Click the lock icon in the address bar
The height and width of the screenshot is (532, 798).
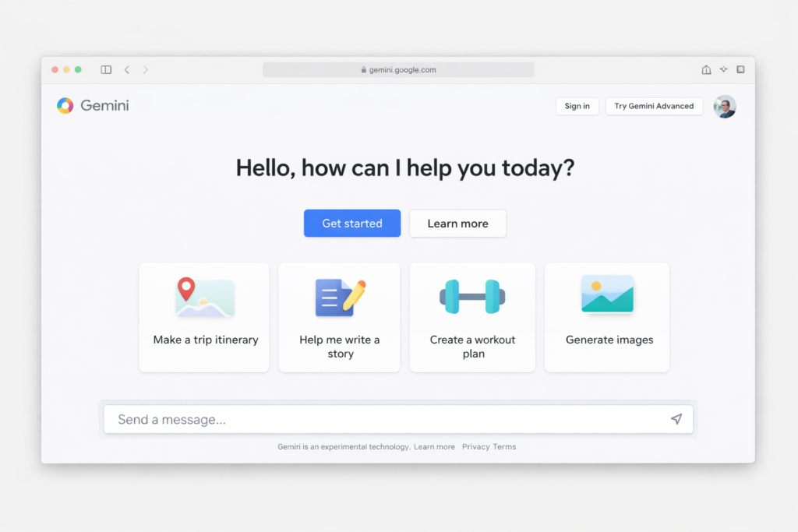363,69
